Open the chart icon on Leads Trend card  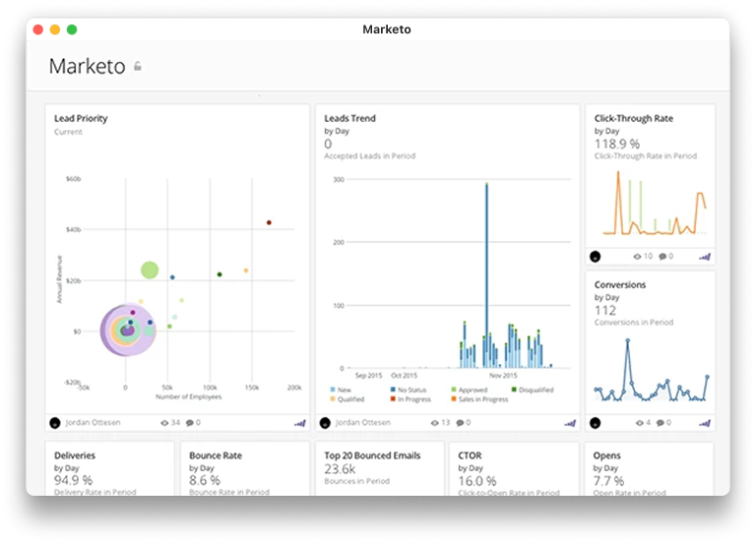click(570, 423)
